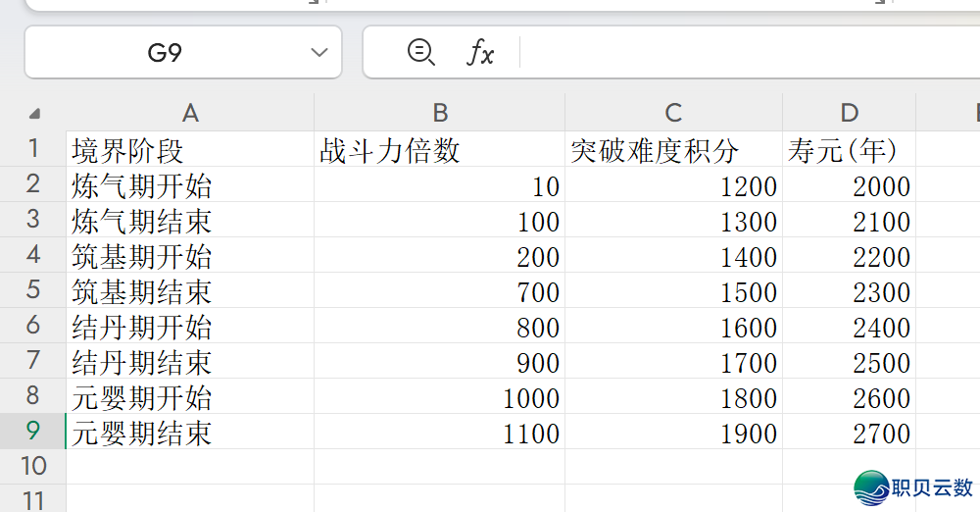The image size is (980, 512).
Task: Select row 7 header
Action: point(33,361)
